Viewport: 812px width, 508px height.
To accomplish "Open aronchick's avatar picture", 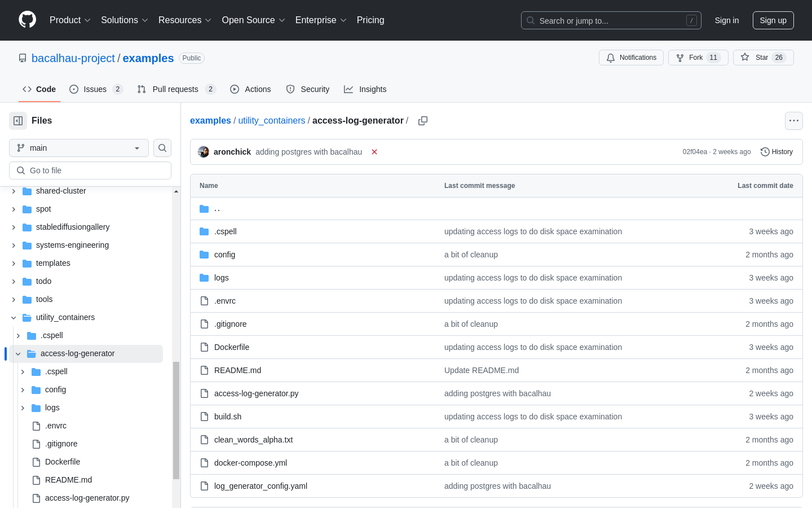I will [x=204, y=152].
